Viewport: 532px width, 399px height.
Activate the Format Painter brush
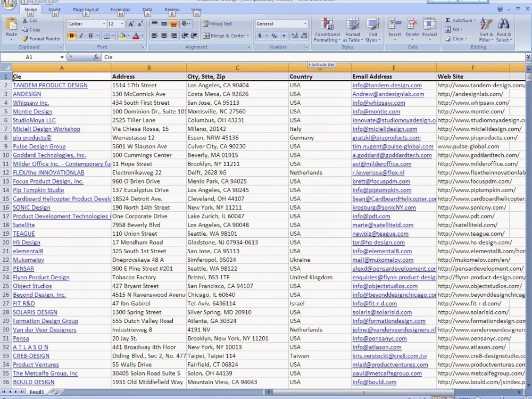(x=25, y=39)
